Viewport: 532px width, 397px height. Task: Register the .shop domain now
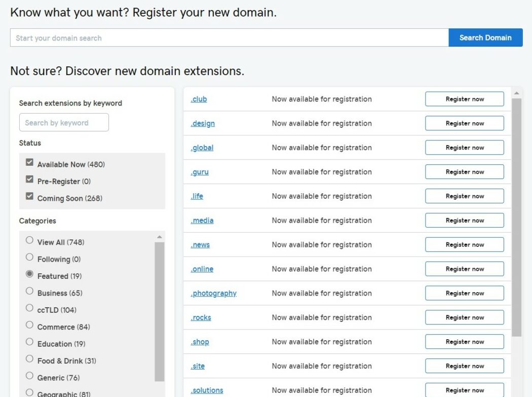464,341
